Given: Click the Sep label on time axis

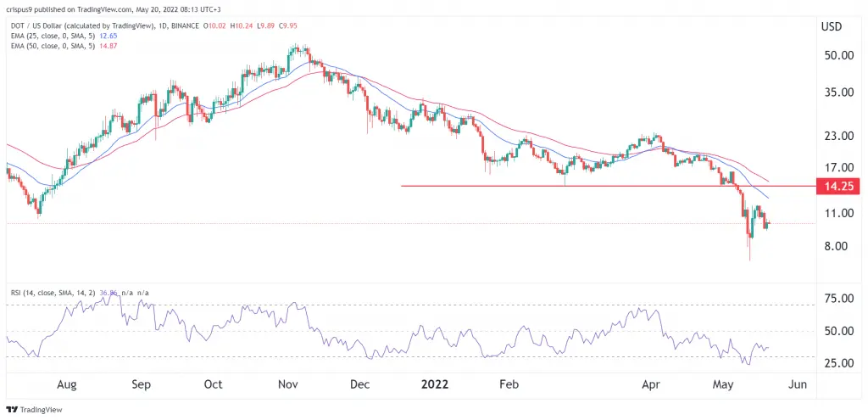Looking at the screenshot, I should coord(142,385).
